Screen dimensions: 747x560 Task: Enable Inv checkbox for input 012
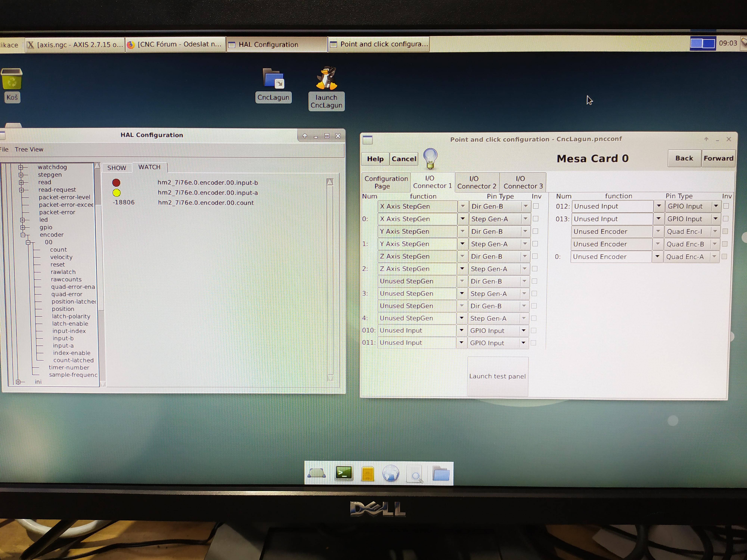[x=726, y=206]
